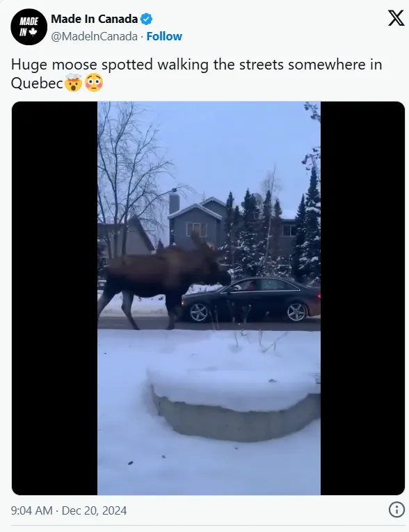Open the Made In Canada profile avatar
409x532 pixels.
pos(29,27)
